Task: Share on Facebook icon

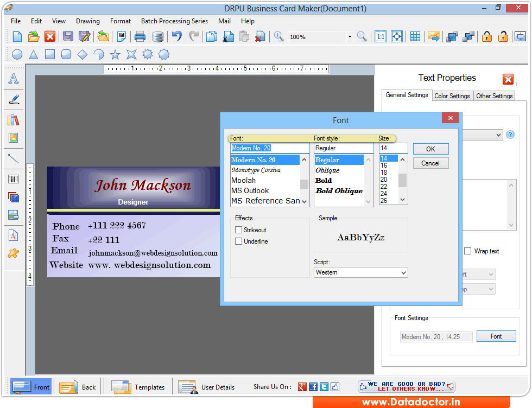Action: pos(313,387)
